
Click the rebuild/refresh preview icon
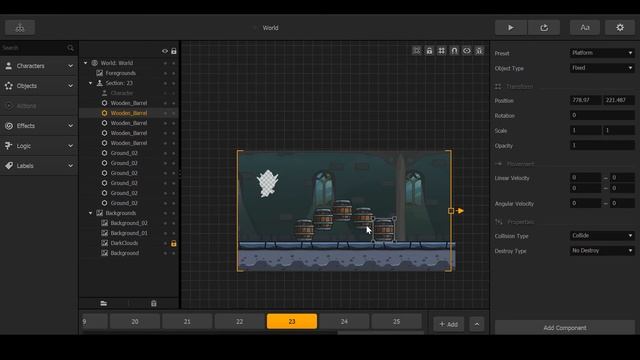pyautogui.click(x=544, y=28)
